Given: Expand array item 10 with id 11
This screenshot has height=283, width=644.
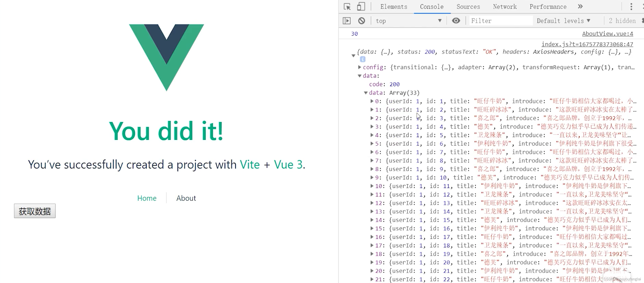Looking at the screenshot, I should coord(372,186).
